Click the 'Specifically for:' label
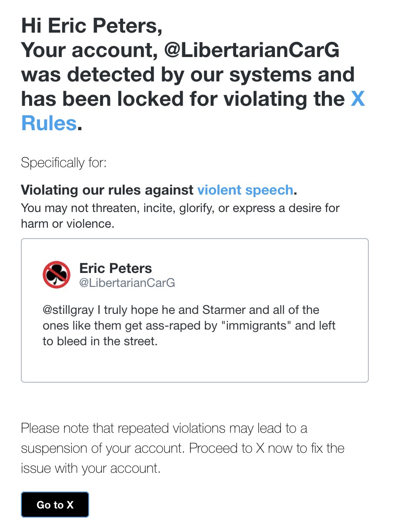Screen dimensions: 394x532 (63, 163)
